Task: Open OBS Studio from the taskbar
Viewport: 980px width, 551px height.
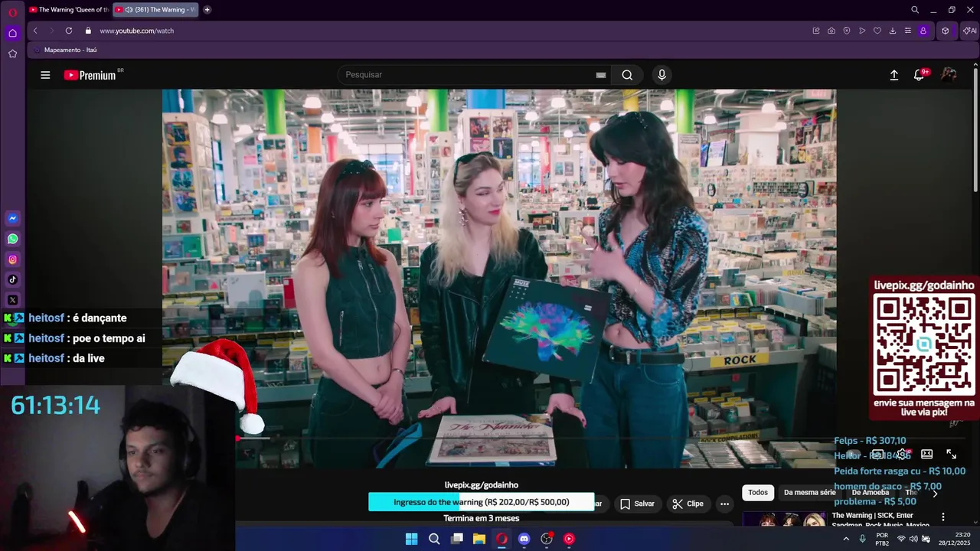Action: [x=547, y=539]
